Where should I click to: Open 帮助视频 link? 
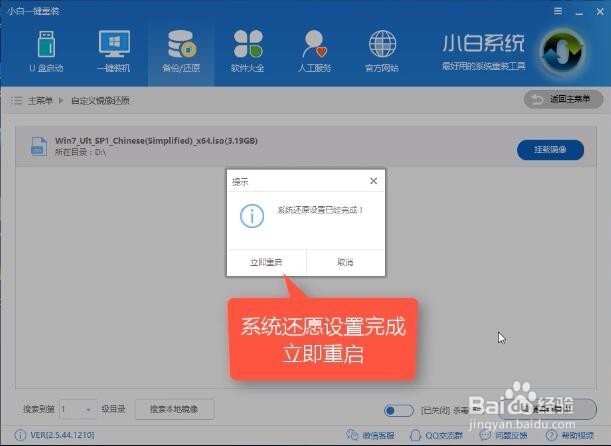click(570, 435)
